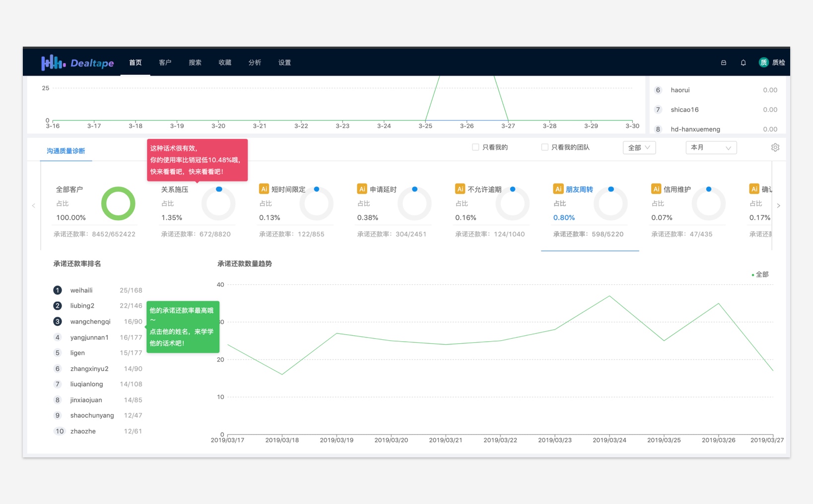The height and width of the screenshot is (504, 813).
Task: Click the Ai badge beside 信用维护
Action: tap(656, 189)
